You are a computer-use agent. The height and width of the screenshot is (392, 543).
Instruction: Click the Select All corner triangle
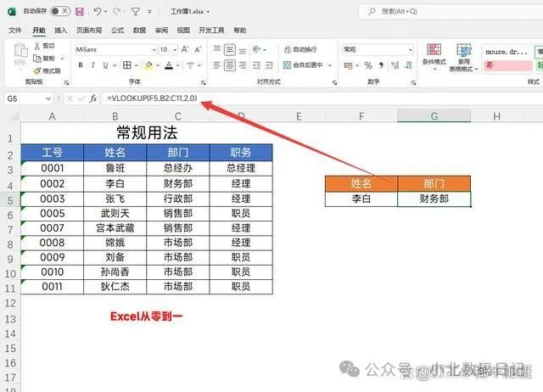[14, 117]
